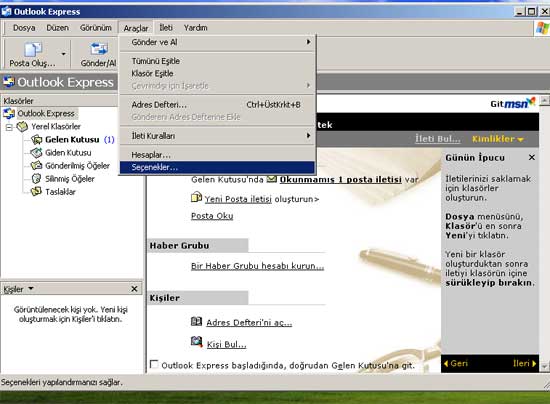Click the address book icon
Viewport: 550px width, 404px height.
tap(196, 321)
